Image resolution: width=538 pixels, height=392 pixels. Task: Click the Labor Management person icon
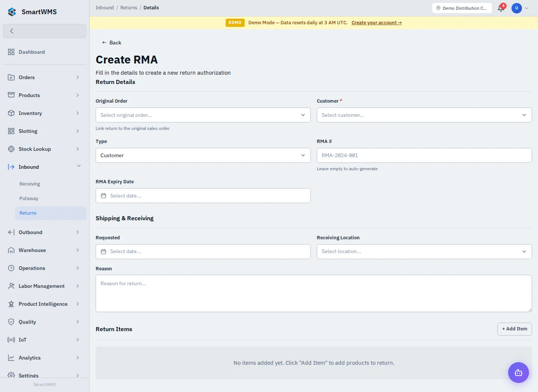click(11, 286)
